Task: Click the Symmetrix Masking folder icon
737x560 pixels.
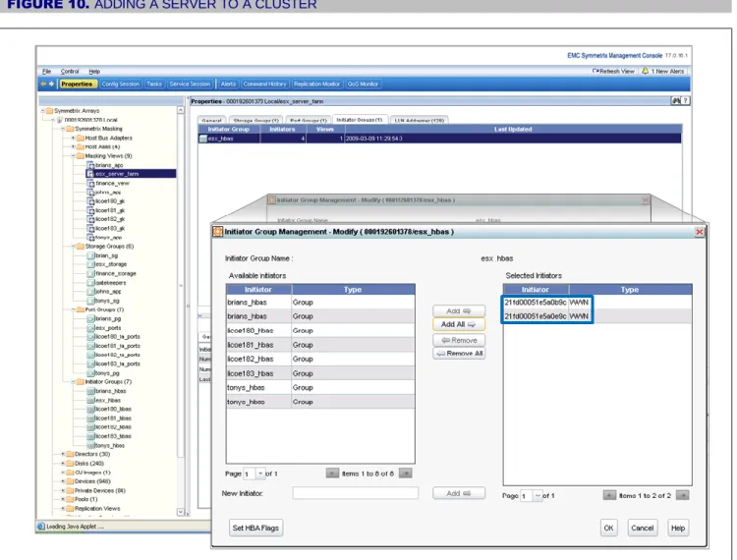Action: click(70, 129)
